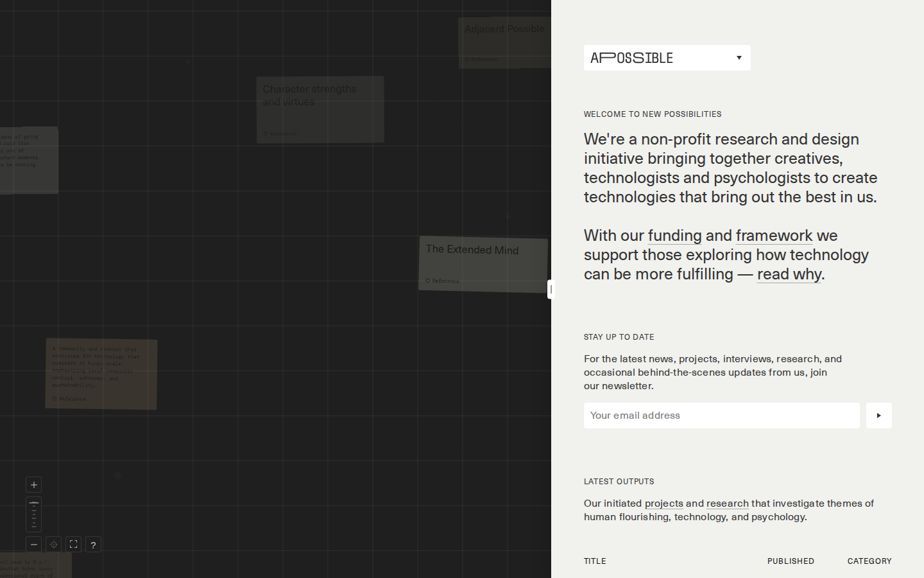Zoom in on the canvas with plus button
The width and height of the screenshot is (924, 578).
coord(34,485)
